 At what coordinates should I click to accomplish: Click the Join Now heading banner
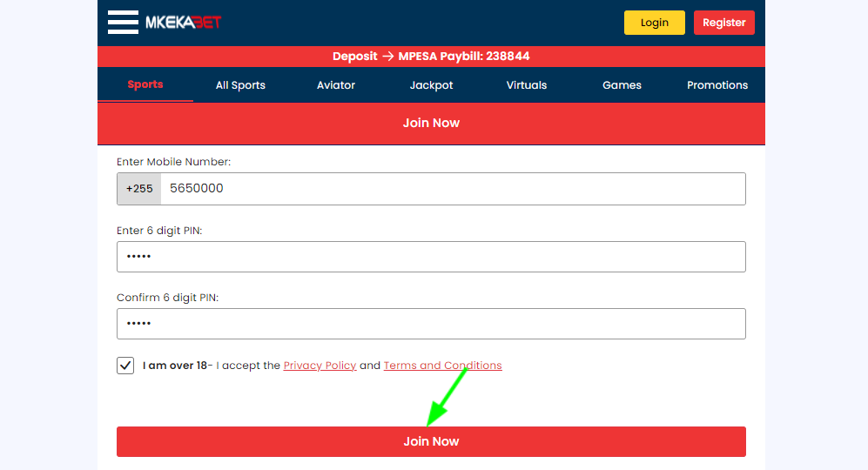click(431, 123)
